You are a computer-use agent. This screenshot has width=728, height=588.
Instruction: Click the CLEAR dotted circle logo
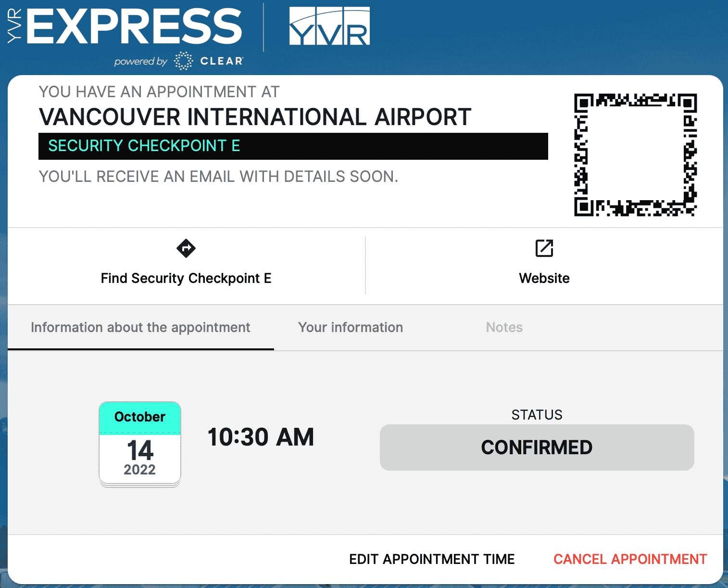183,61
